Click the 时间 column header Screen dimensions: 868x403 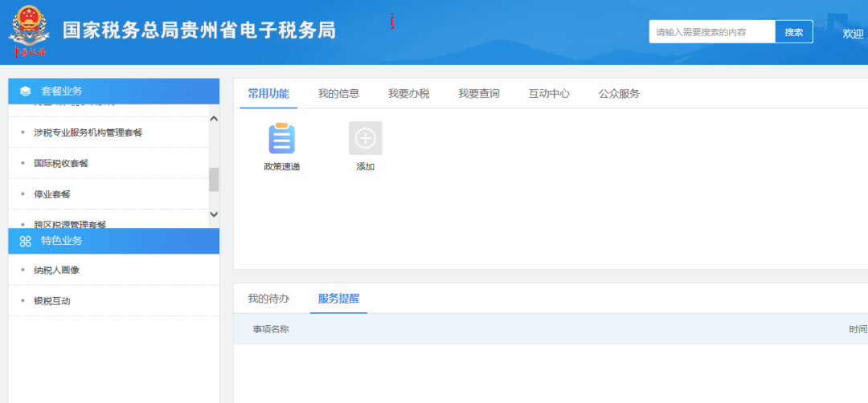[858, 329]
